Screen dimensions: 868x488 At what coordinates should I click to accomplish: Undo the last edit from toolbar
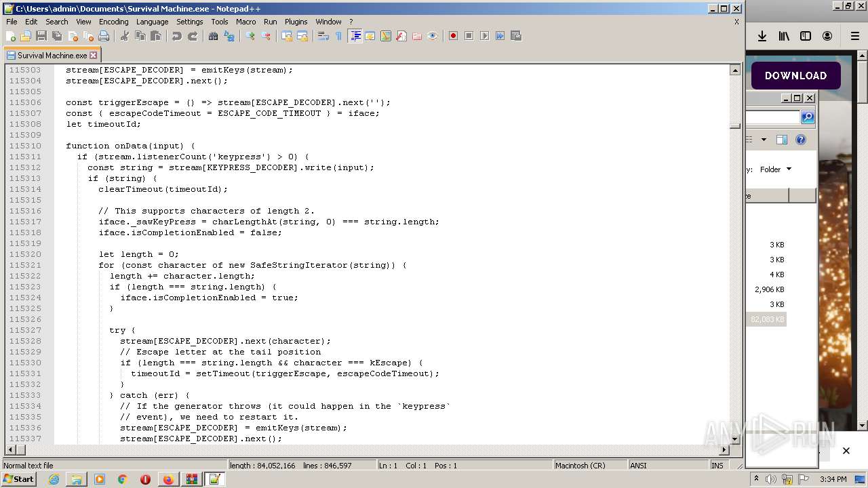tap(177, 36)
